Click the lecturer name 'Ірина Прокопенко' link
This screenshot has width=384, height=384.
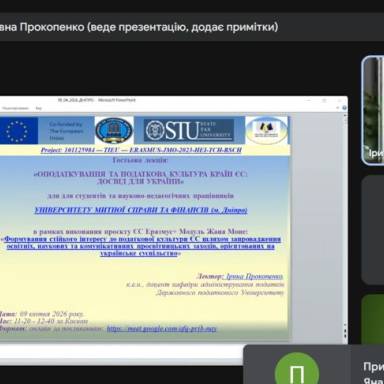pos(254,276)
